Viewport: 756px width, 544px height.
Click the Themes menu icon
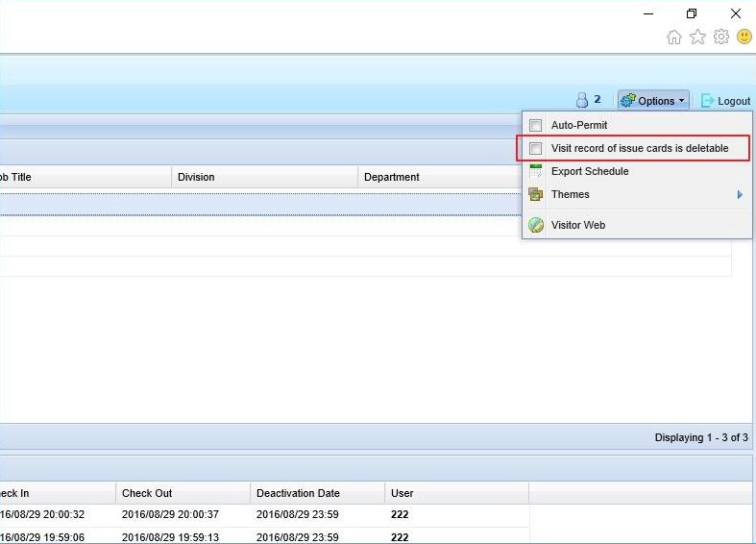click(x=536, y=194)
